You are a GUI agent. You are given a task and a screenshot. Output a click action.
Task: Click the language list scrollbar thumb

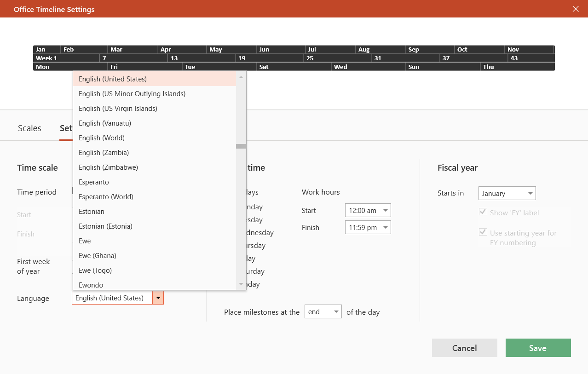coord(241,146)
